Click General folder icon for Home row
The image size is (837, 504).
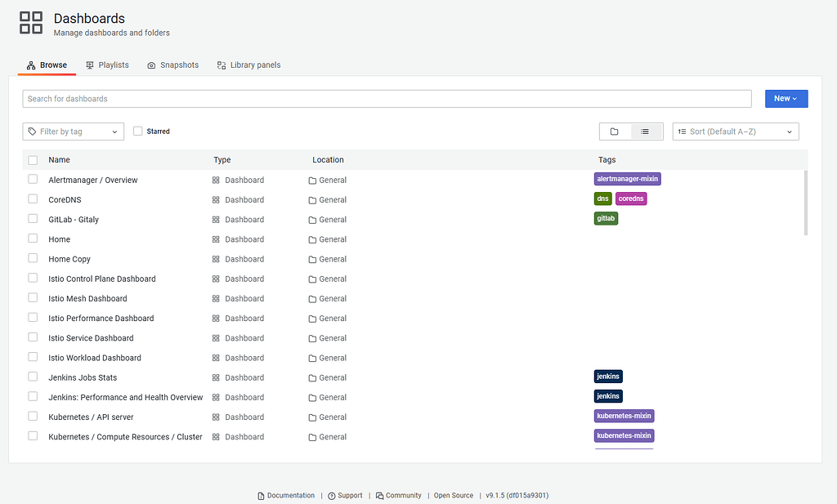tap(312, 240)
